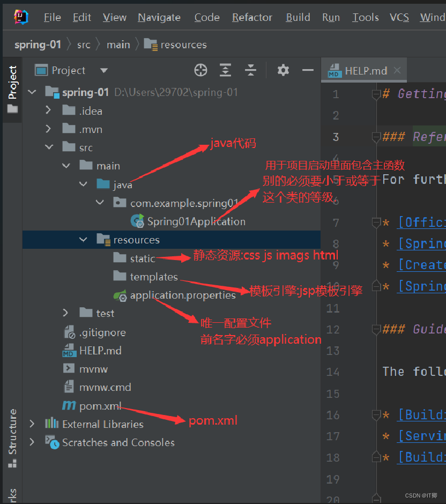446x504 pixels.
Task: Click the Project view window icon
Action: [41, 70]
